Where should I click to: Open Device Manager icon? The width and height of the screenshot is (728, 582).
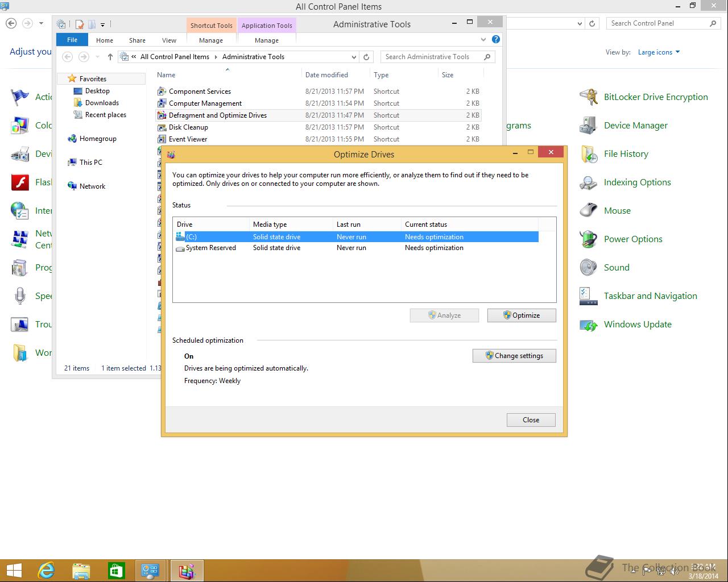pos(588,126)
